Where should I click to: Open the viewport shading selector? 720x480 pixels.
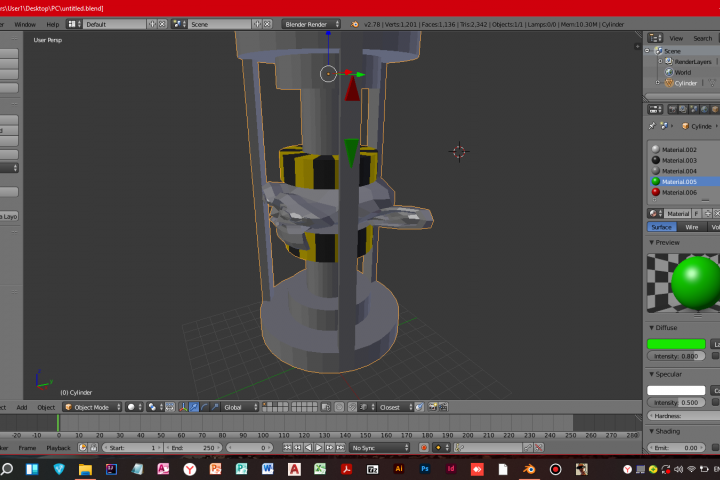135,407
